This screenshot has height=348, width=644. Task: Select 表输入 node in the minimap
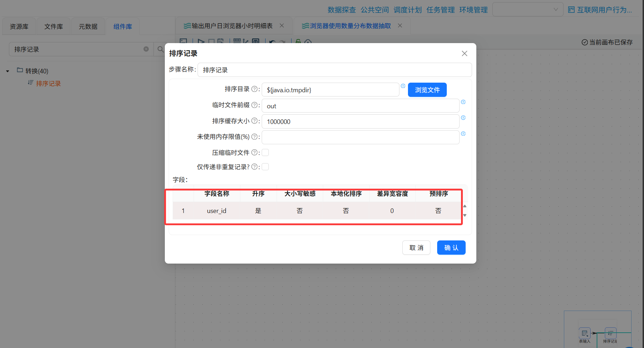coord(585,333)
